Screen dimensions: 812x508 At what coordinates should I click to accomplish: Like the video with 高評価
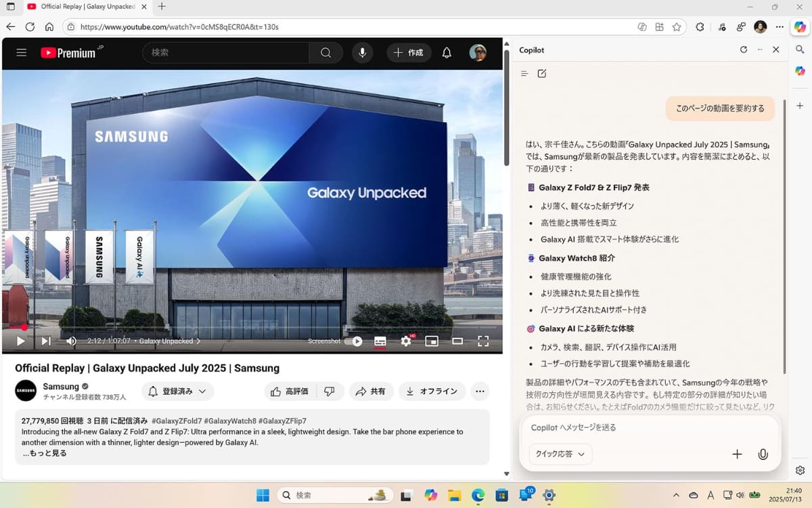click(x=289, y=391)
